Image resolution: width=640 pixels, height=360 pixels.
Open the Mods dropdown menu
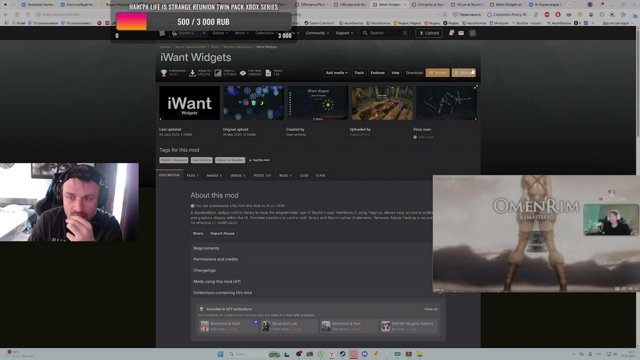tap(241, 33)
